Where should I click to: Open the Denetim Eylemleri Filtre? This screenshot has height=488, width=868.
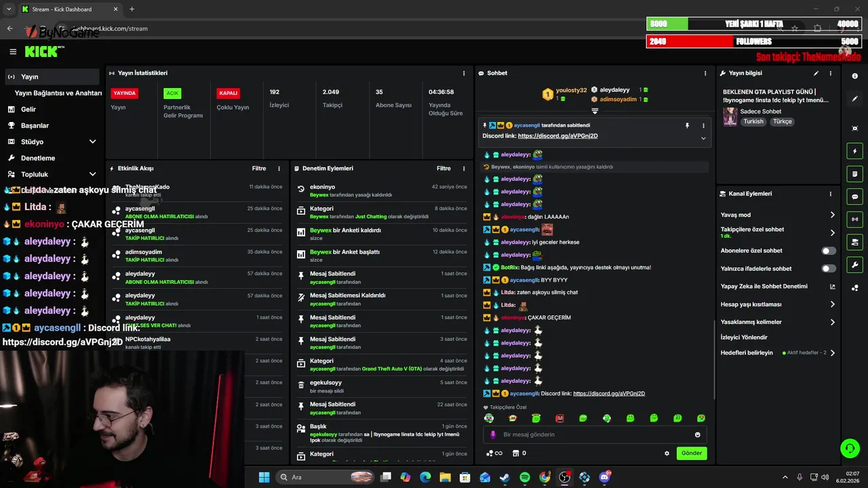coord(443,168)
